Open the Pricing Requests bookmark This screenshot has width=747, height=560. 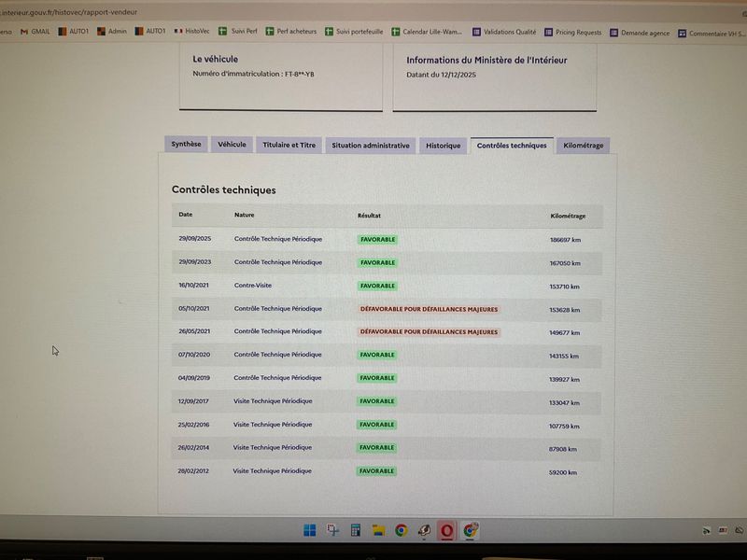tap(573, 31)
